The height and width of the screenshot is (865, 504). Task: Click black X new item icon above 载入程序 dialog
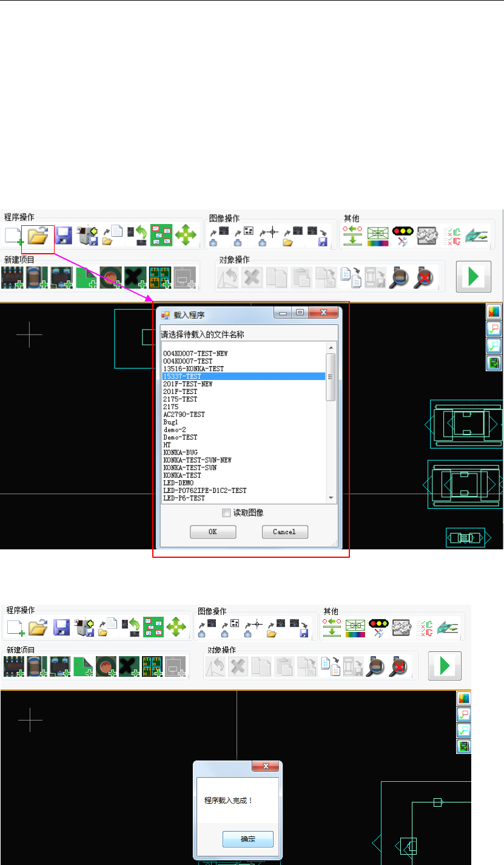[135, 277]
